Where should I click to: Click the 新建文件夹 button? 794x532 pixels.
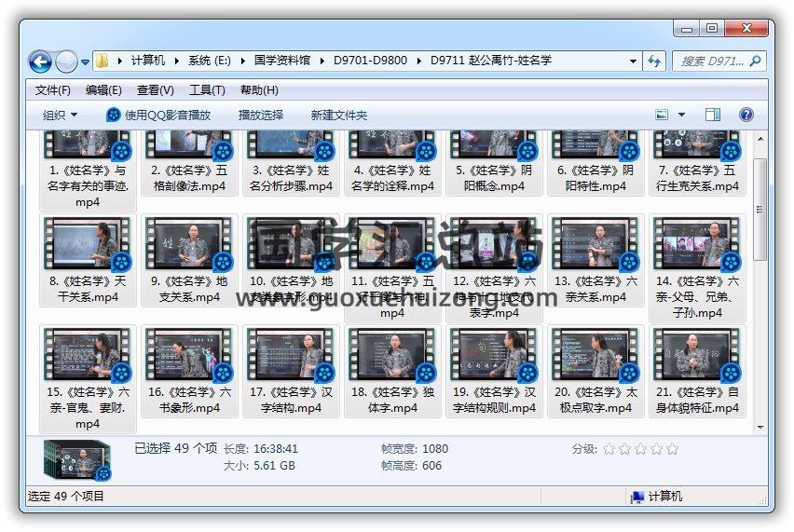coord(339,115)
